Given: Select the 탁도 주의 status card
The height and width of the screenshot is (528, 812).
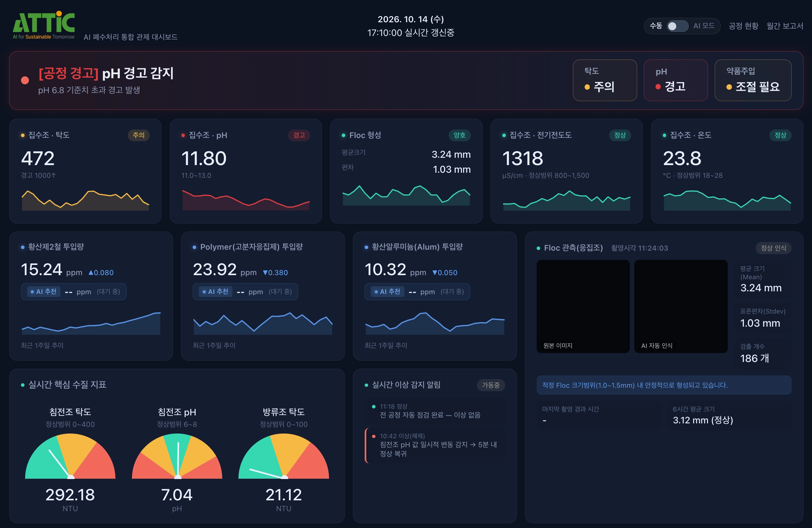Looking at the screenshot, I should [x=605, y=80].
